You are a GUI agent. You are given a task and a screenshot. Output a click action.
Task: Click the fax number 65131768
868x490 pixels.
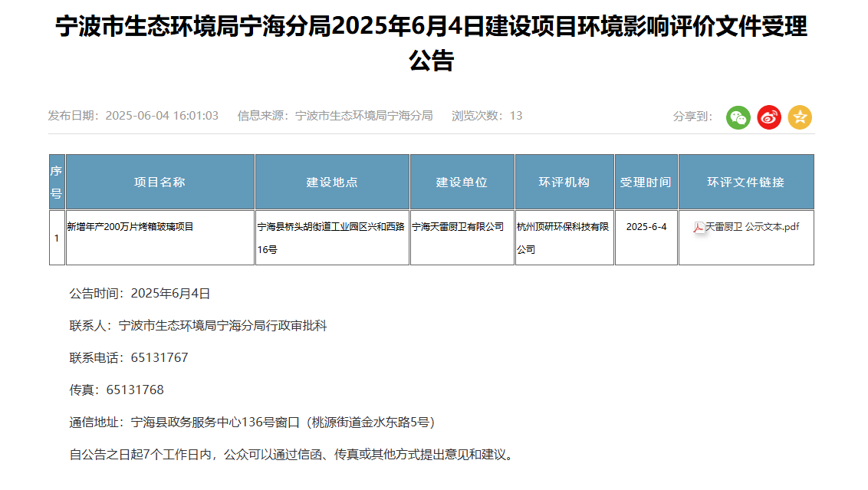[135, 390]
